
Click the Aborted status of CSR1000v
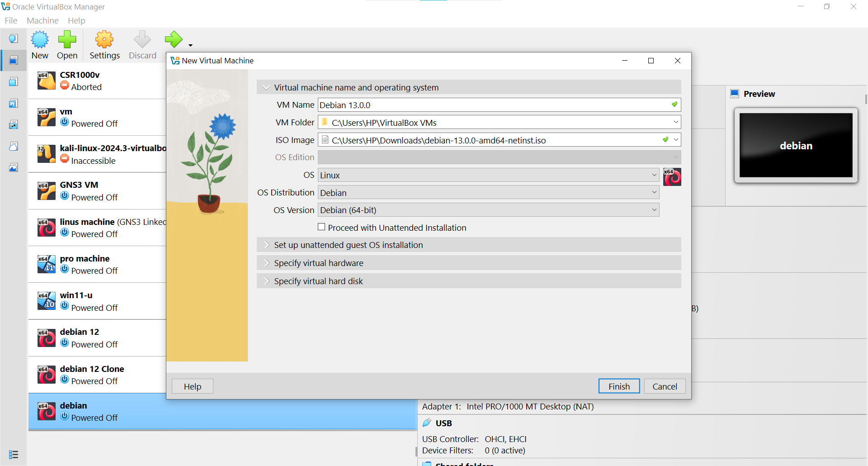[86, 87]
